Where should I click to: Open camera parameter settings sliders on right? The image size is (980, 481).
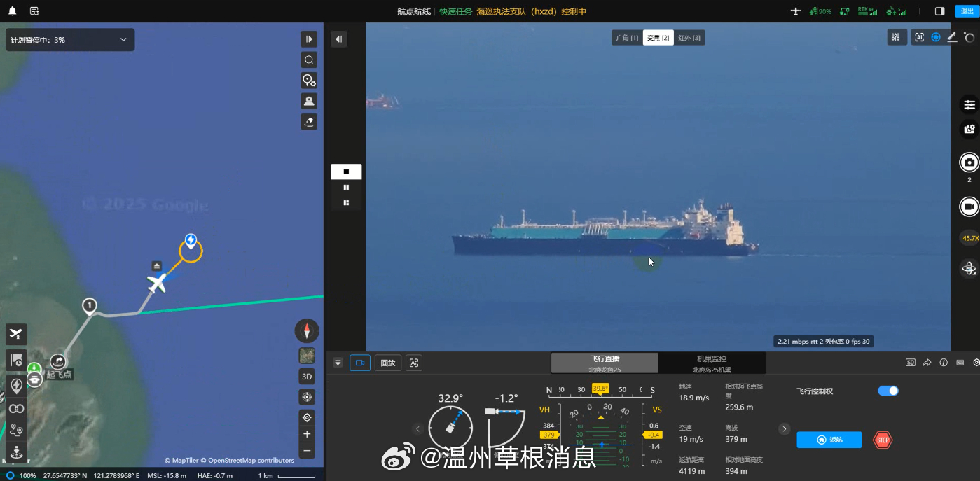tap(969, 105)
